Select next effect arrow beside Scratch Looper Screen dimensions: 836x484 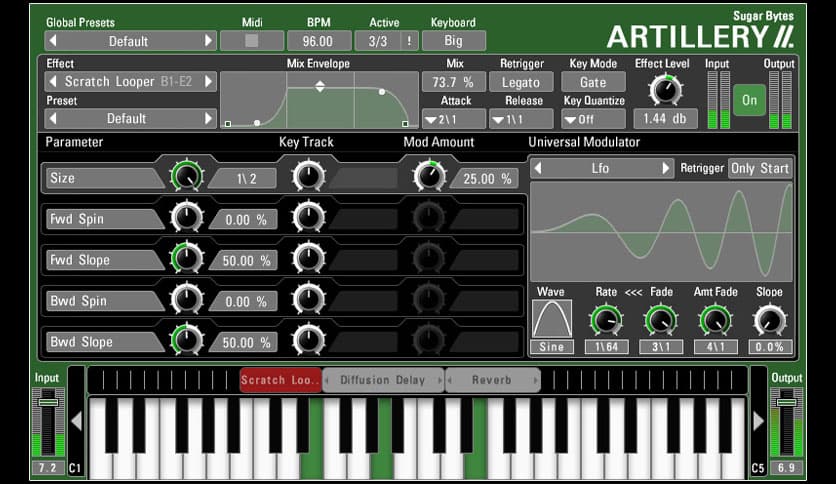click(208, 82)
